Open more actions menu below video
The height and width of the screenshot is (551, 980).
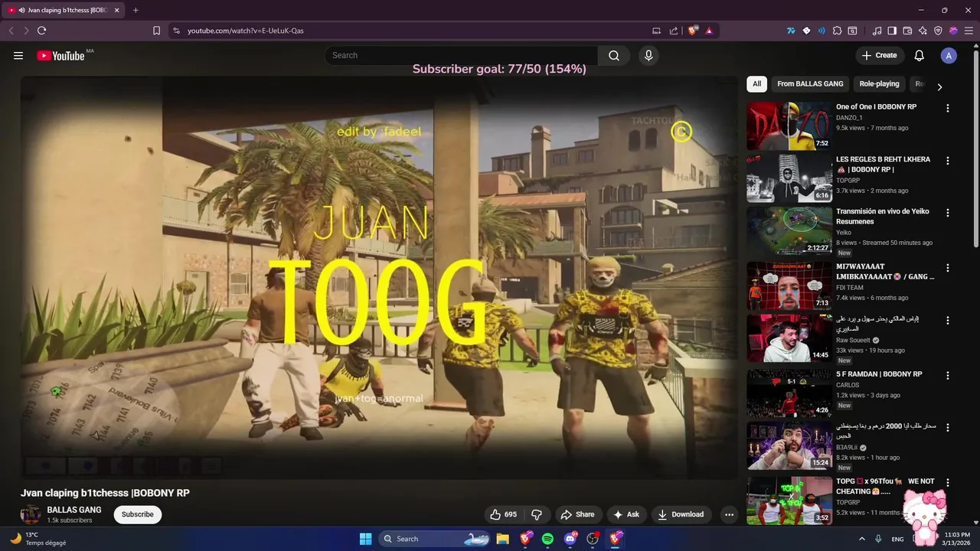point(729,514)
